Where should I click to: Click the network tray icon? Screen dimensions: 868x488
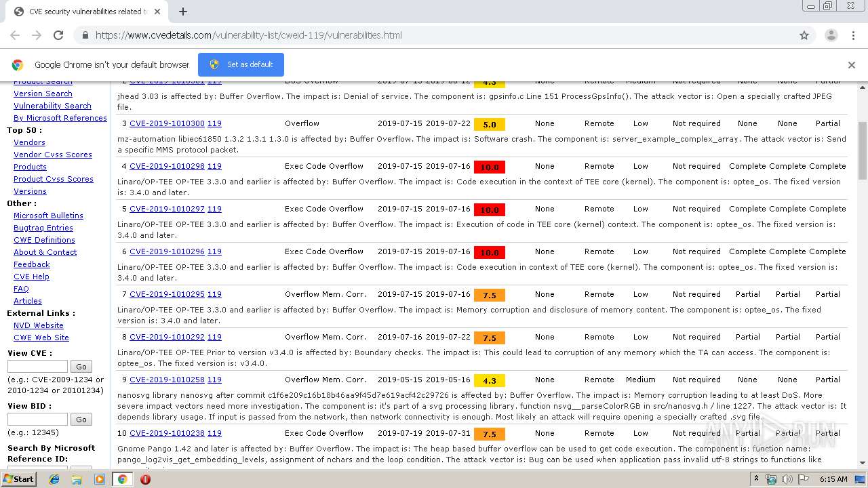pos(771,479)
